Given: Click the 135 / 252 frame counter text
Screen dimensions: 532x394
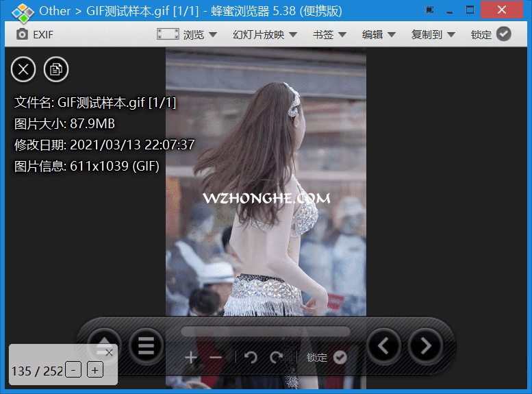Looking at the screenshot, I should 38,371.
